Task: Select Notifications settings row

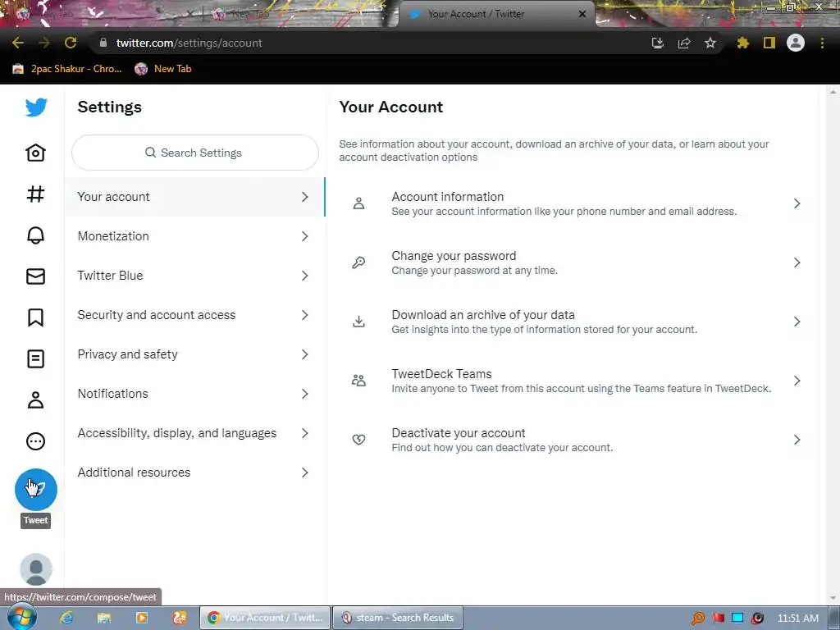Action: (195, 394)
